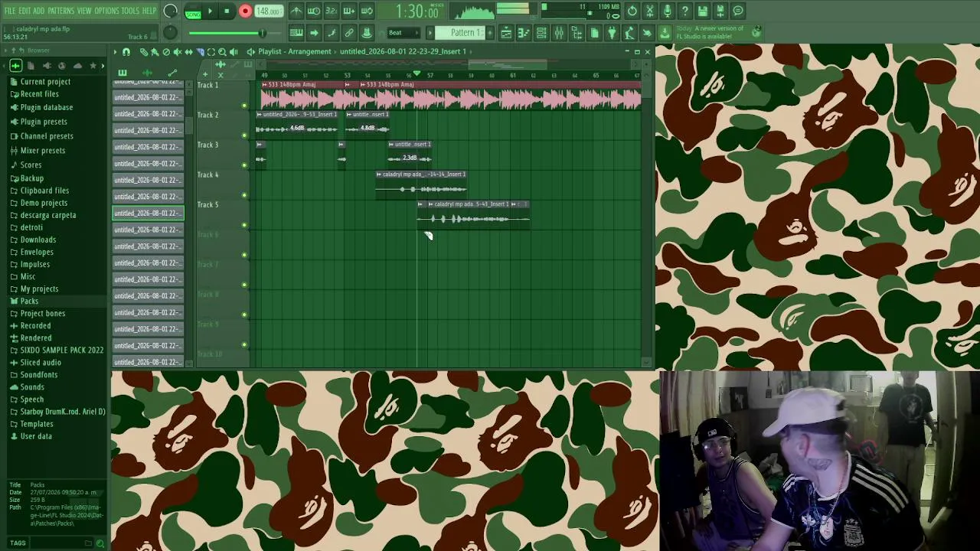Mute Track 2 using its green LED
The width and height of the screenshot is (980, 551).
click(244, 135)
